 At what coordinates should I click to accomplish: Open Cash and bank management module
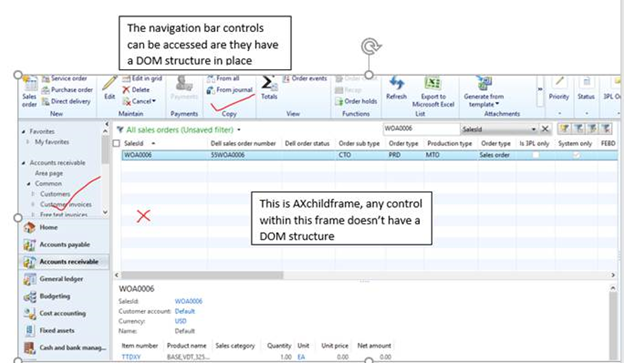pyautogui.click(x=64, y=347)
